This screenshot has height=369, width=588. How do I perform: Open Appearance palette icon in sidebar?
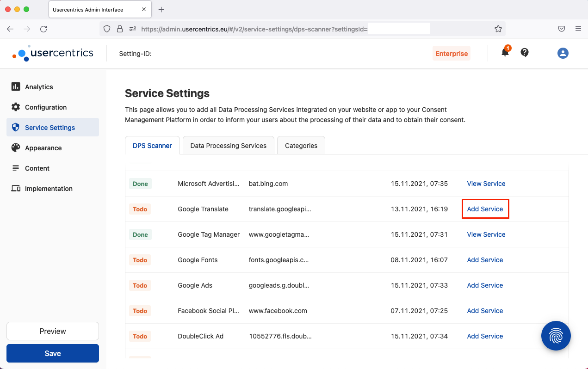16,148
